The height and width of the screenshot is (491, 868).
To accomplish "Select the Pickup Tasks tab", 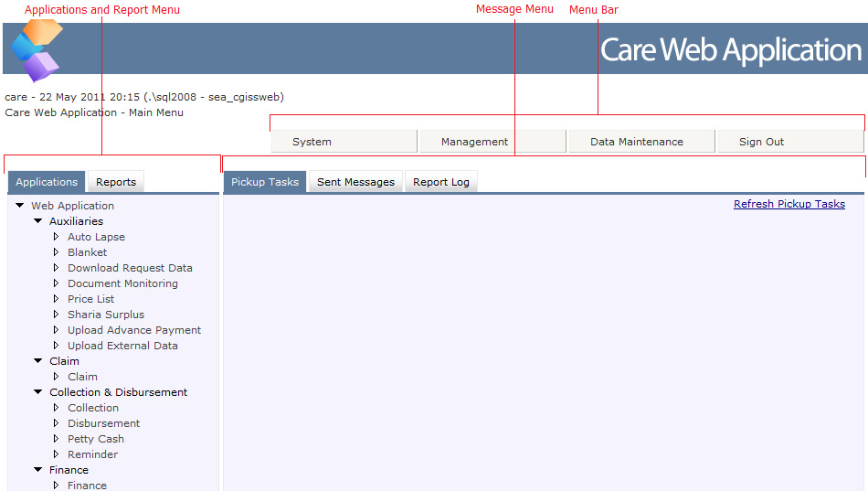I will pyautogui.click(x=265, y=182).
